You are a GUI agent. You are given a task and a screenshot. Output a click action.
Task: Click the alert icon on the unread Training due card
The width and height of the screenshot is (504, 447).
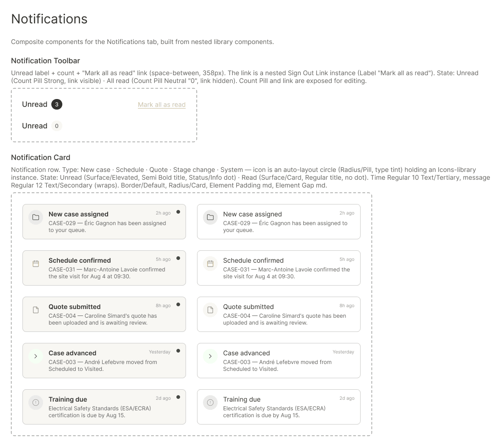(x=36, y=403)
